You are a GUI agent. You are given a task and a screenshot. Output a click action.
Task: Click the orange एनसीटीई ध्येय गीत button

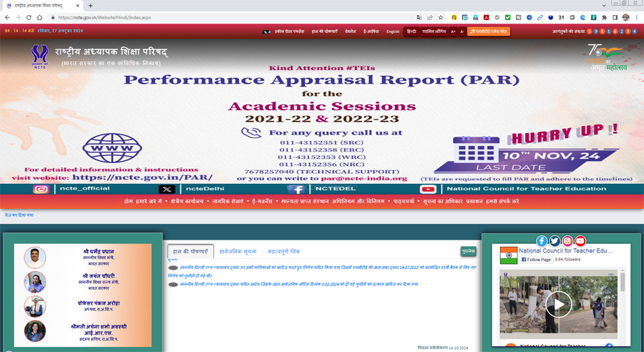[489, 31]
